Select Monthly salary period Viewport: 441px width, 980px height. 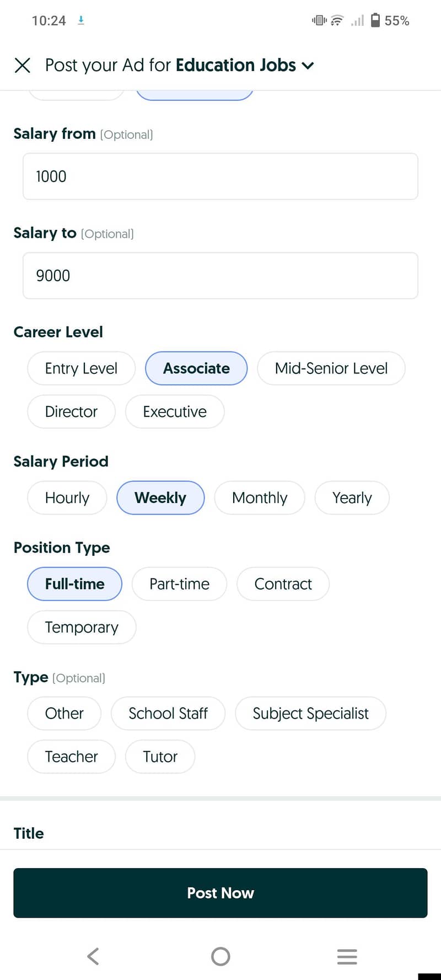[260, 498]
